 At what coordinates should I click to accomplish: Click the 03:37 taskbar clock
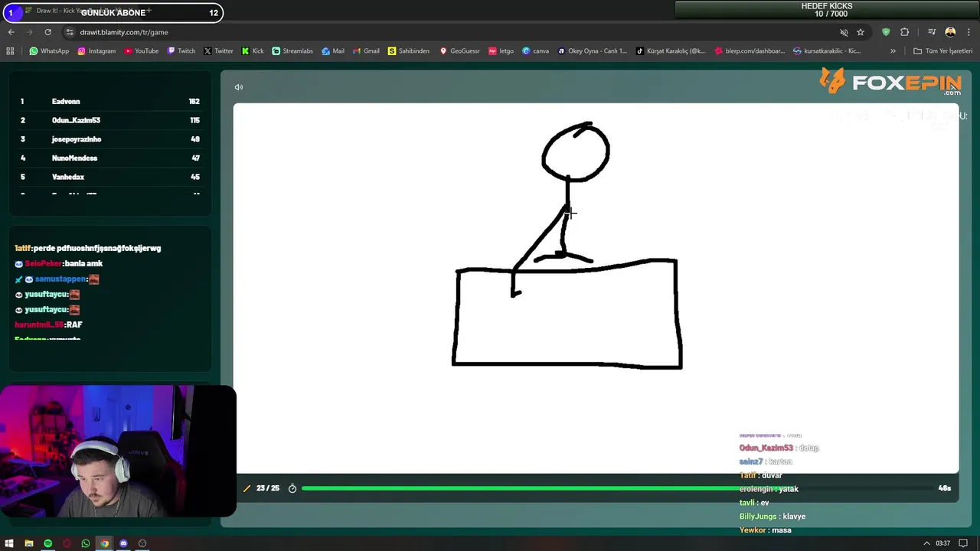tap(942, 543)
